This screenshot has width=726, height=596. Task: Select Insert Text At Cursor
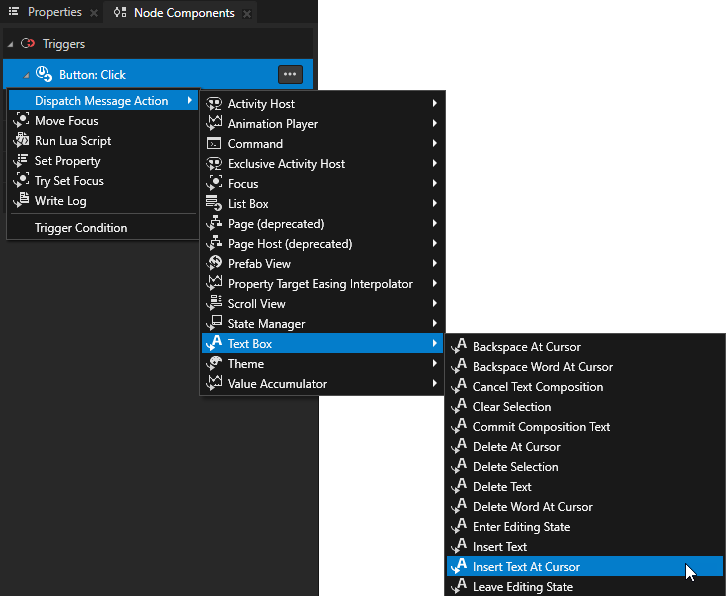pyautogui.click(x=526, y=567)
